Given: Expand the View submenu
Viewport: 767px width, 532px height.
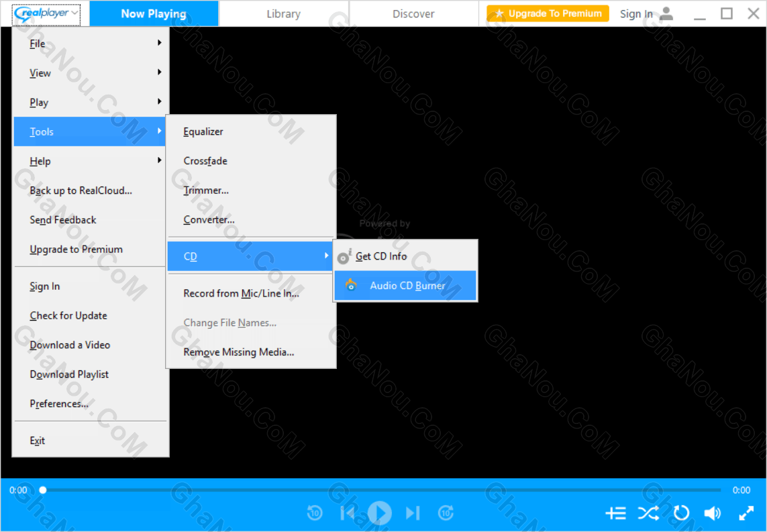Looking at the screenshot, I should coord(91,73).
